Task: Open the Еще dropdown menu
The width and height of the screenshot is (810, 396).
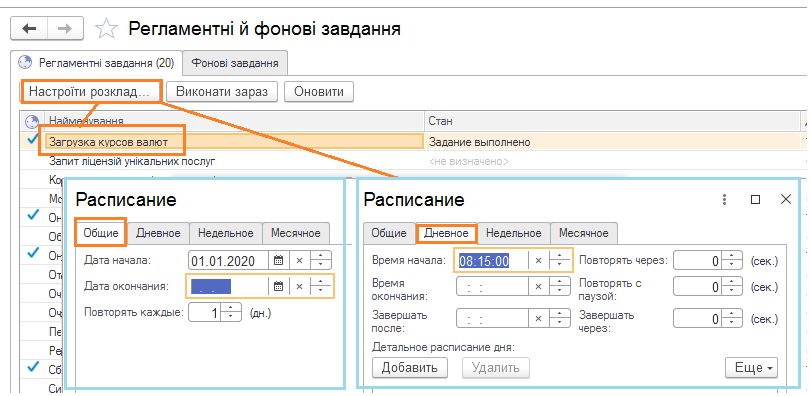Action: 751,368
